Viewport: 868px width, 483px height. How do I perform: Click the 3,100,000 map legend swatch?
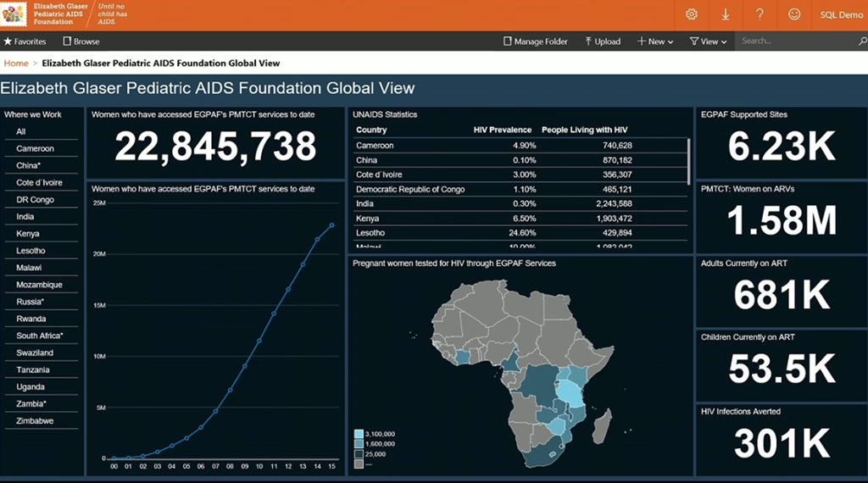pos(359,434)
